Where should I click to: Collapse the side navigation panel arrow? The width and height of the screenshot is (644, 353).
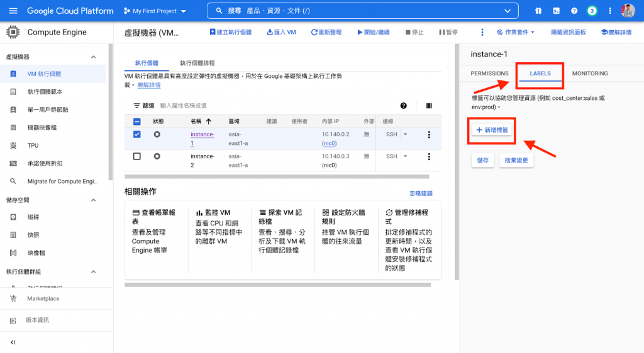[x=13, y=342]
